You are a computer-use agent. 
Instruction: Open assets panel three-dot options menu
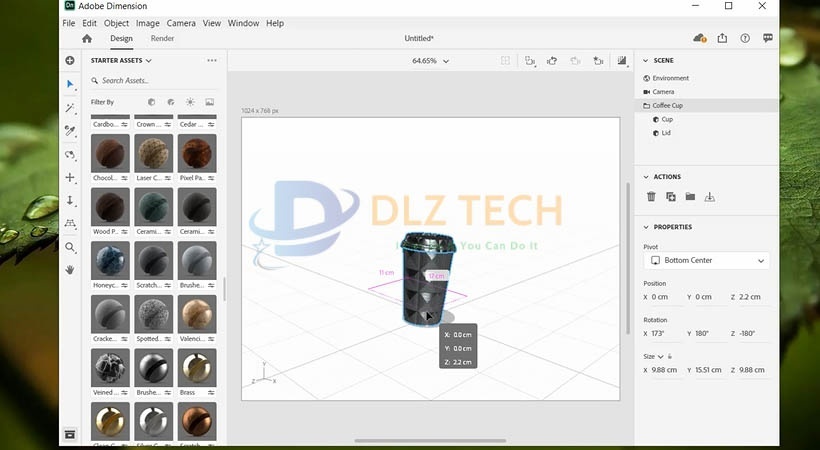[x=212, y=61]
